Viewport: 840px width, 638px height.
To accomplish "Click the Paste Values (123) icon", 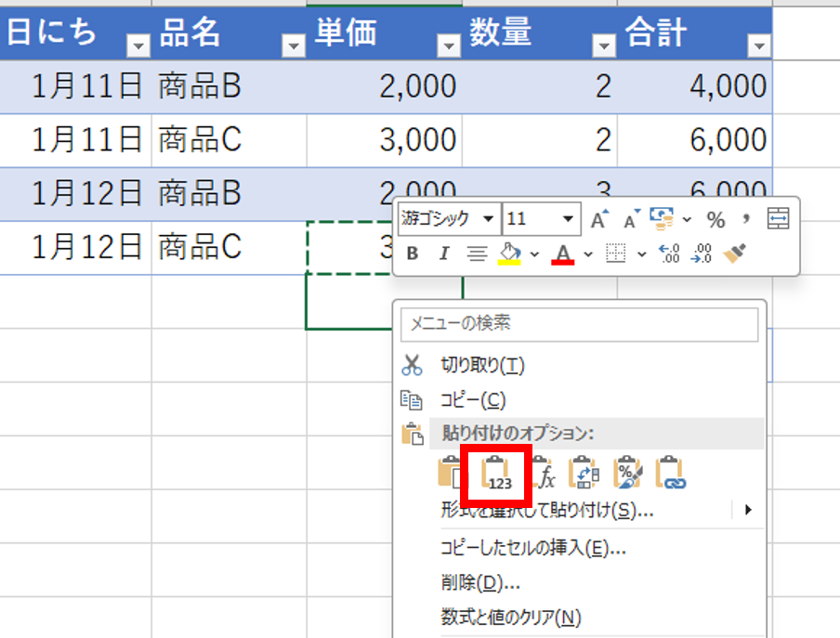I will click(x=500, y=474).
